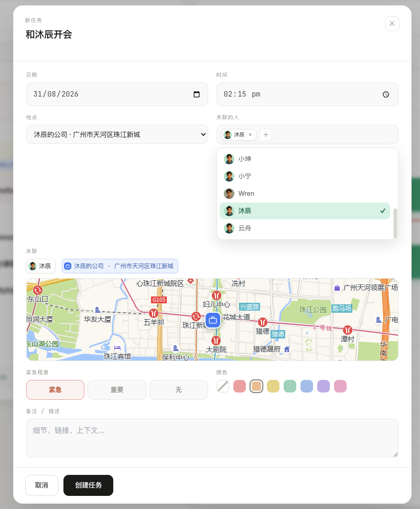
Task: Expand the 地点 location dropdown
Action: pyautogui.click(x=117, y=134)
